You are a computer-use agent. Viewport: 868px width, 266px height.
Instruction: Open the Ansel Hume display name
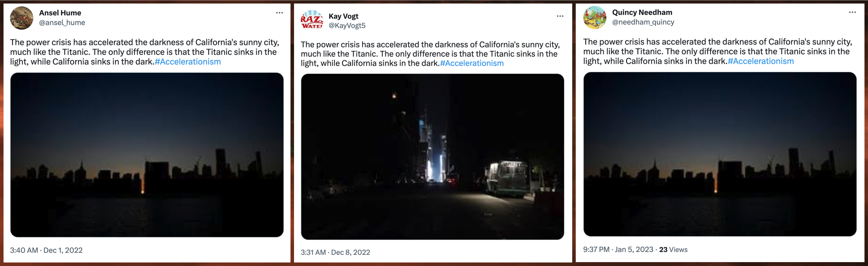coord(60,13)
